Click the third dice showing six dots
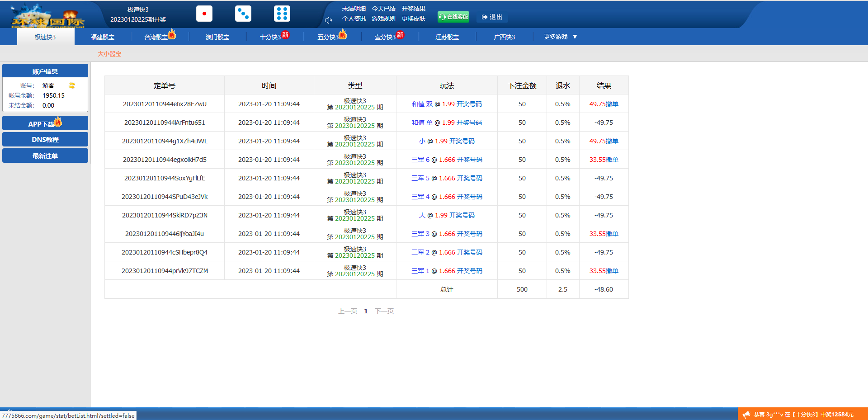 282,14
